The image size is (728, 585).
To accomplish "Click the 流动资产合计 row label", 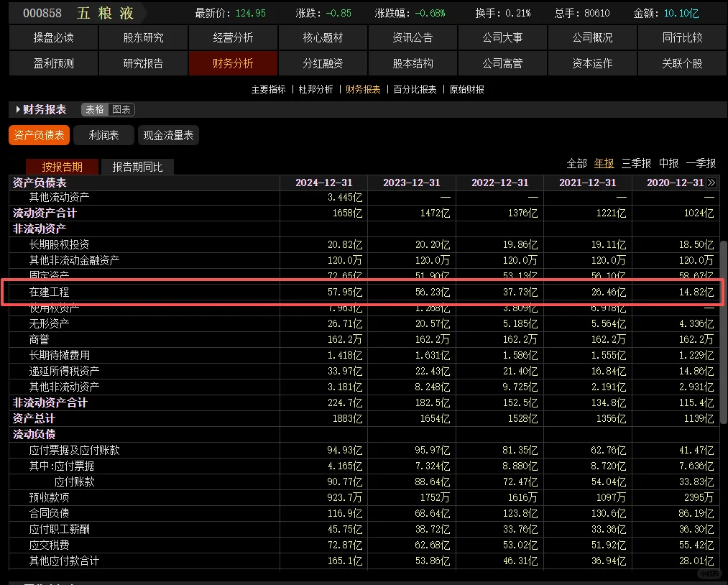I will point(45,213).
